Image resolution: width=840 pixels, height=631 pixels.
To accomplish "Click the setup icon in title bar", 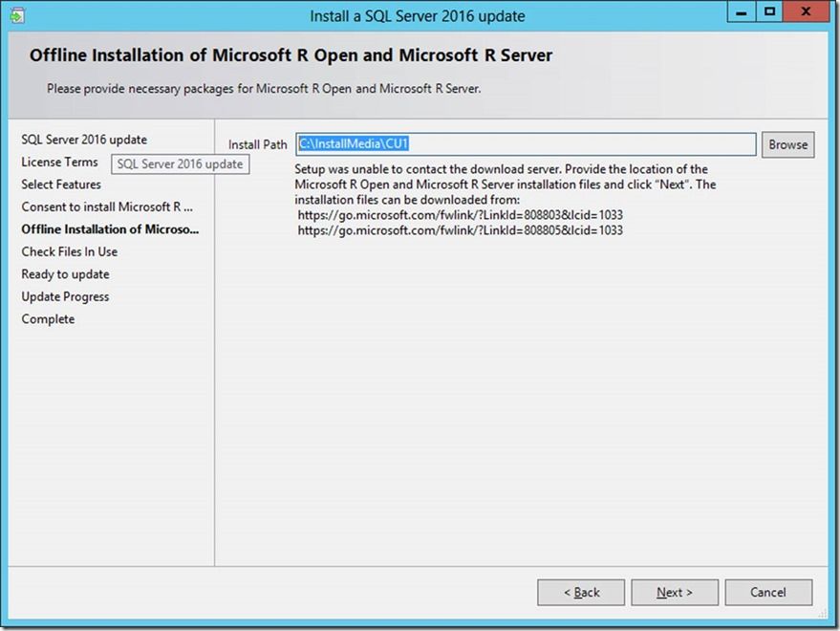I will click(x=16, y=16).
